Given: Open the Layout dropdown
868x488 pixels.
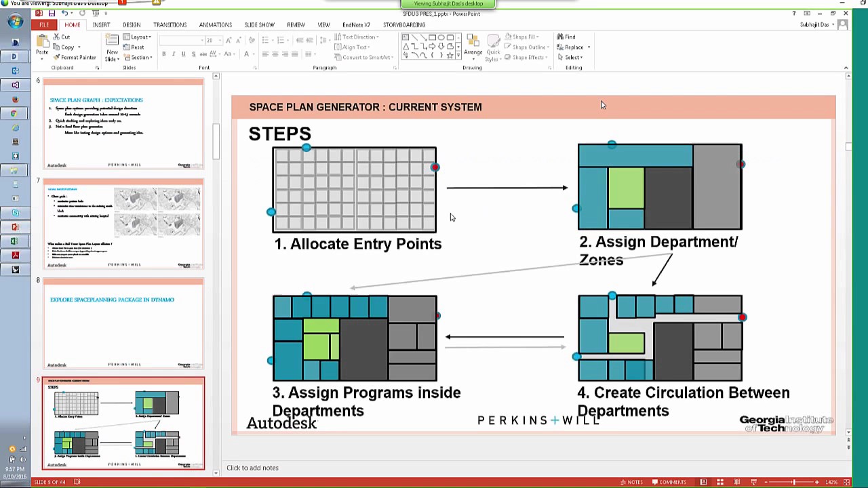Looking at the screenshot, I should [138, 37].
